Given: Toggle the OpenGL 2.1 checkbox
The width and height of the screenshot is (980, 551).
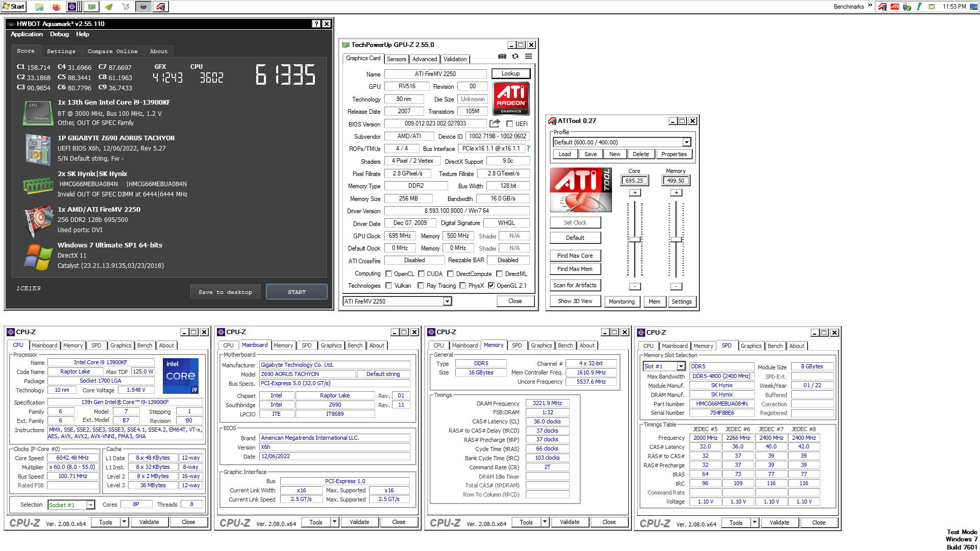Looking at the screenshot, I should [491, 285].
